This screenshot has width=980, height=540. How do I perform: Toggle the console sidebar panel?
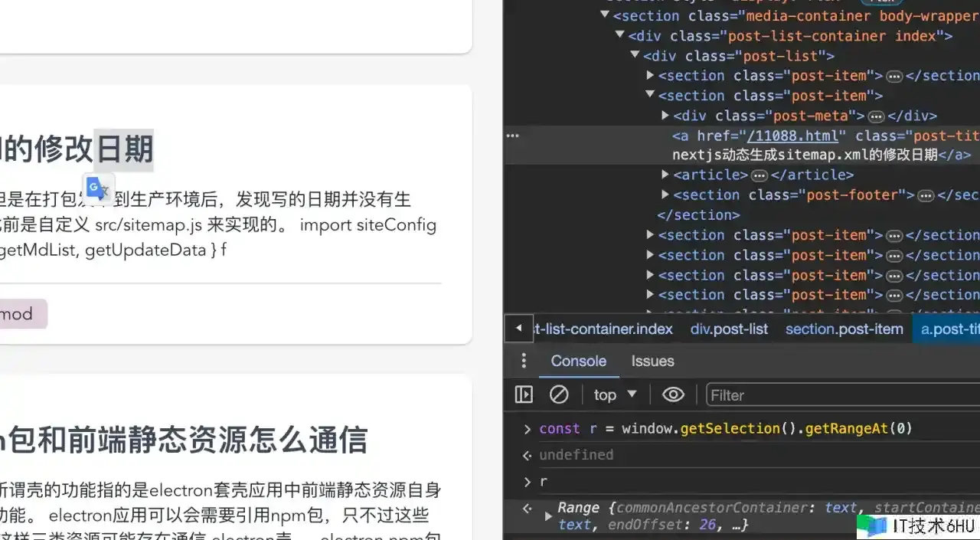pyautogui.click(x=524, y=394)
